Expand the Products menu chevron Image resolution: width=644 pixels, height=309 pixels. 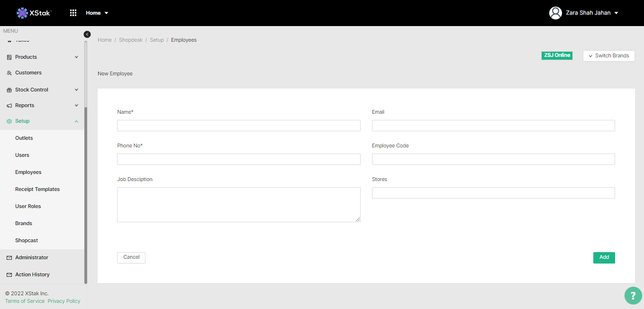click(77, 57)
